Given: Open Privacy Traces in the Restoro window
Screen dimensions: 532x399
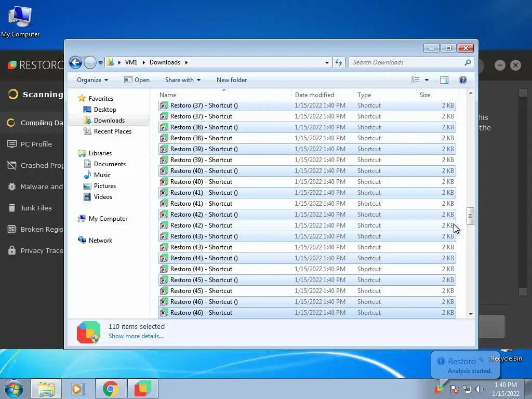Looking at the screenshot, I should (x=32, y=251).
